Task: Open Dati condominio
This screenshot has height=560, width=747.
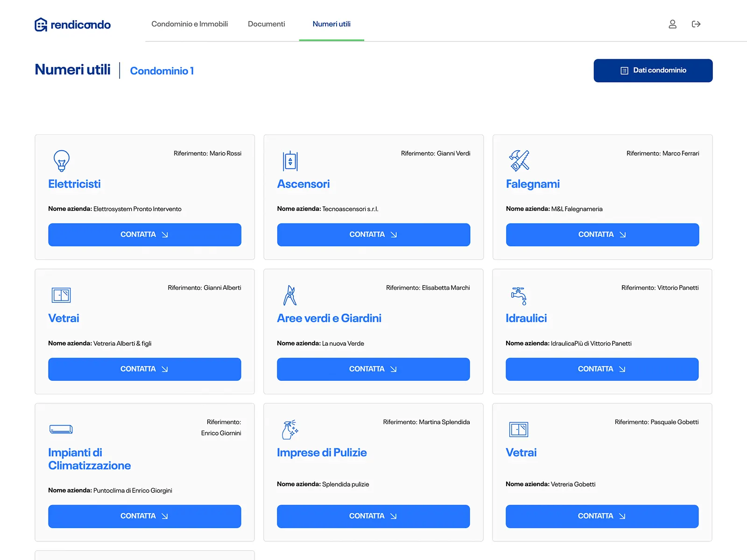Action: (653, 70)
